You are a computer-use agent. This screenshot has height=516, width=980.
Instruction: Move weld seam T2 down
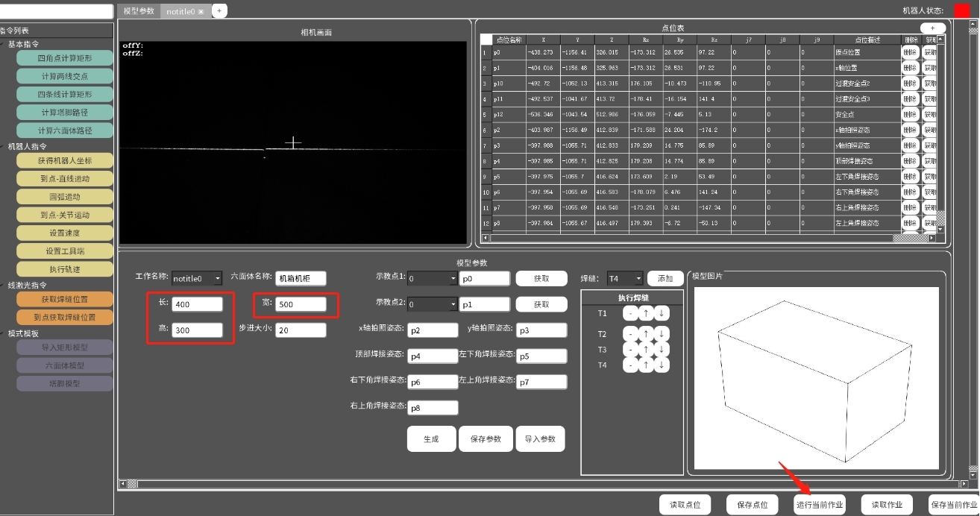pos(661,334)
